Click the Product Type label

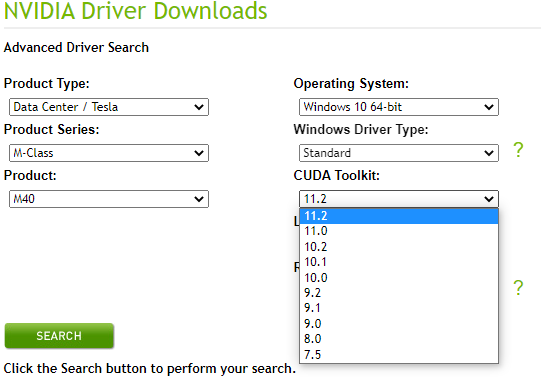pos(47,84)
